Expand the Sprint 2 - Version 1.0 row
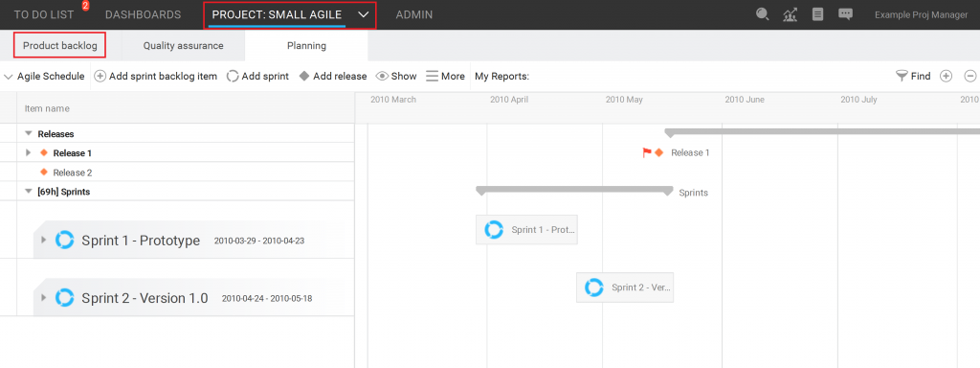 click(43, 297)
